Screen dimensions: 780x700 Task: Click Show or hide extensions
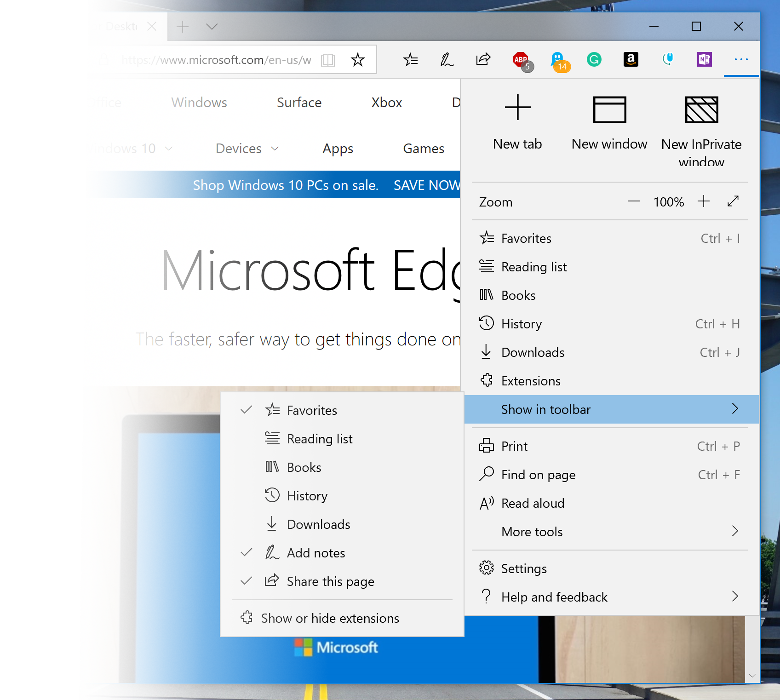(x=330, y=618)
